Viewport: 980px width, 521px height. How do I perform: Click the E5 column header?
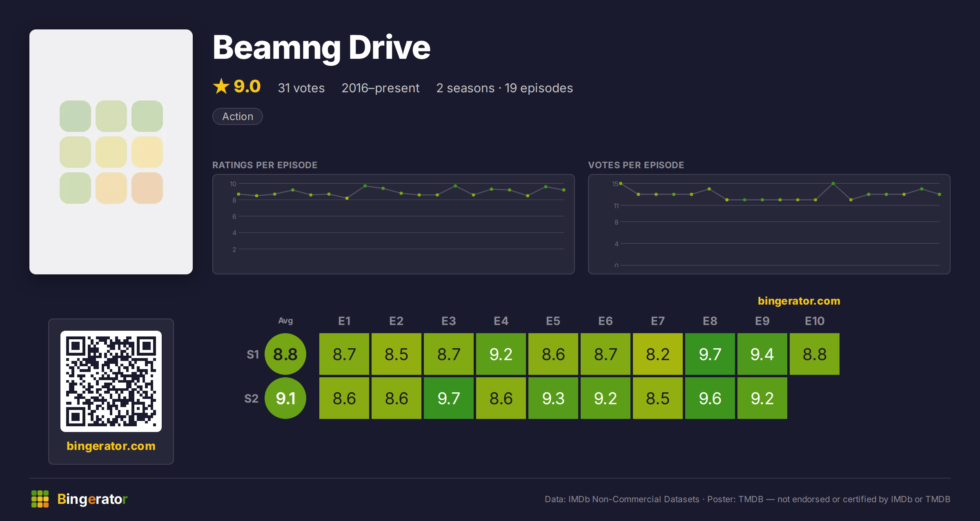click(553, 321)
